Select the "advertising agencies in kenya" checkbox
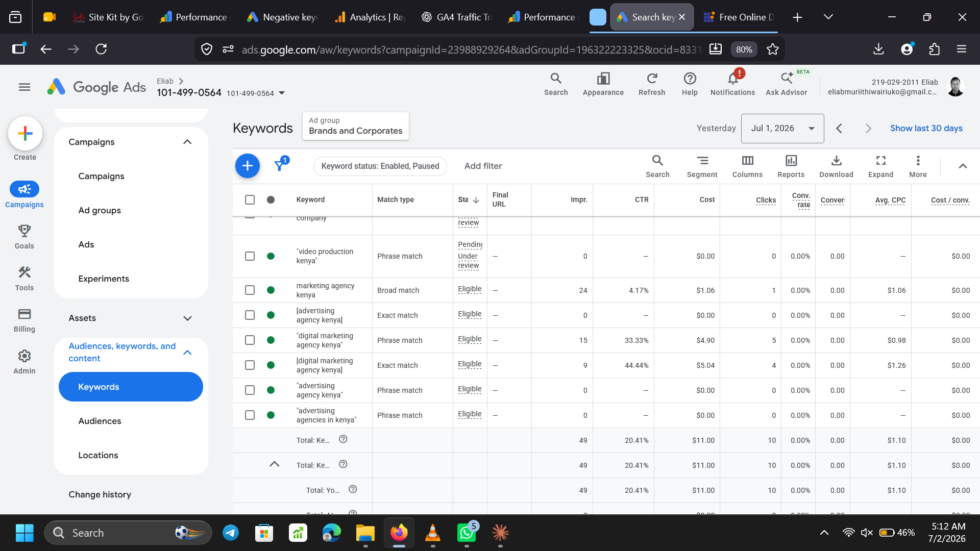This screenshot has width=980, height=551. tap(250, 415)
